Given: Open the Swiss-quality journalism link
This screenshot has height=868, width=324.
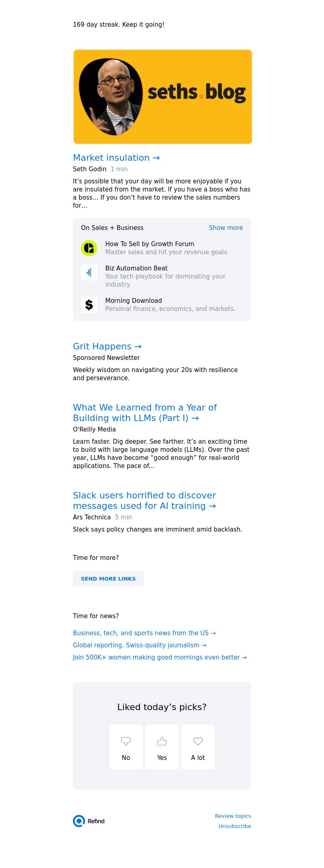Looking at the screenshot, I should (x=140, y=645).
